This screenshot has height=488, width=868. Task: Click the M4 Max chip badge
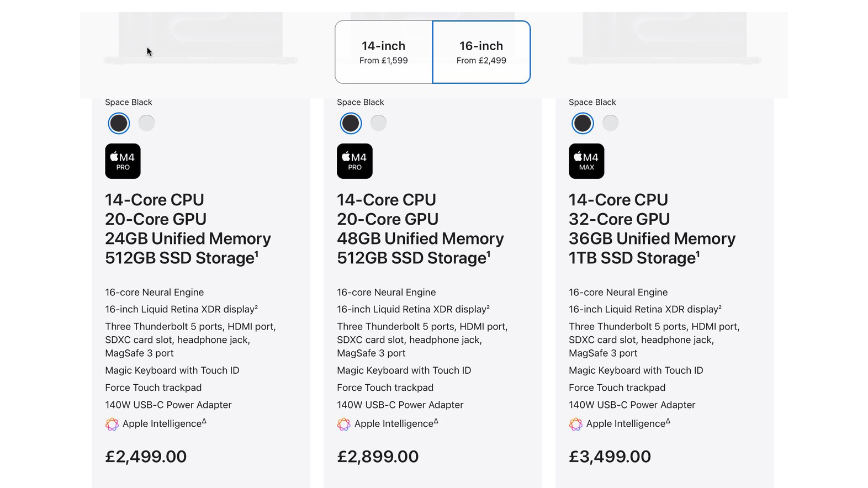pos(586,161)
